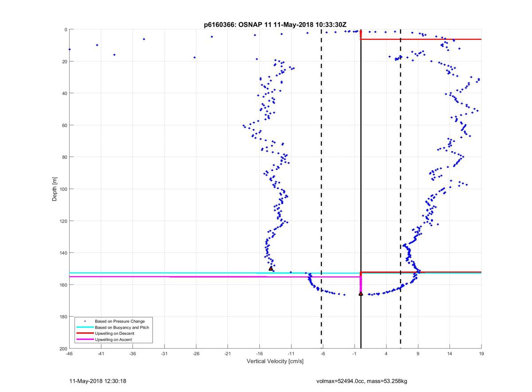Image resolution: width=532 pixels, height=392 pixels.
Task: Click the depth-axis tick label '80'
Action: click(x=64, y=157)
